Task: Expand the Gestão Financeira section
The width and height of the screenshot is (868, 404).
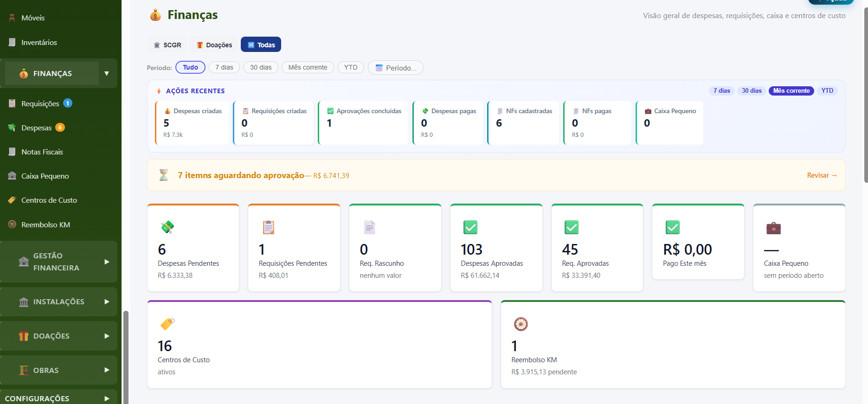Action: tap(107, 262)
